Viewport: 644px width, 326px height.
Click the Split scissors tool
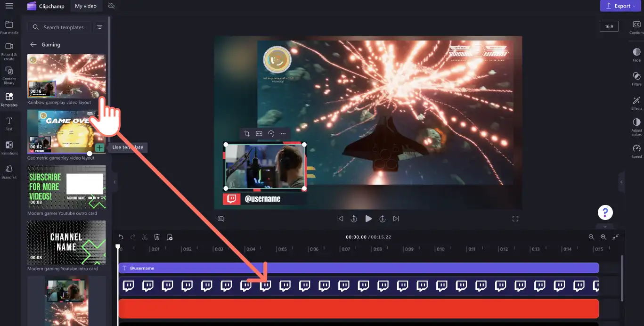(x=145, y=237)
